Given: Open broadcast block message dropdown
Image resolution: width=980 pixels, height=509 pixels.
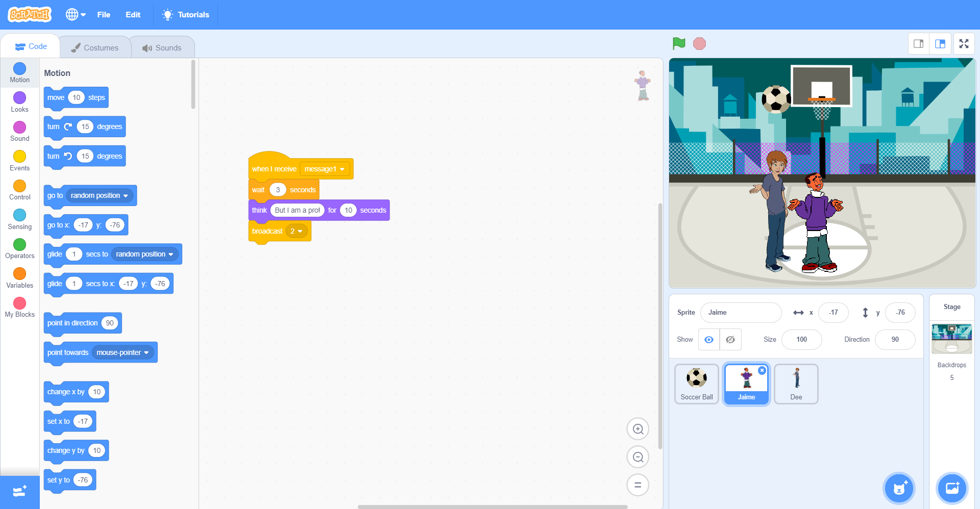Looking at the screenshot, I should pyautogui.click(x=297, y=231).
